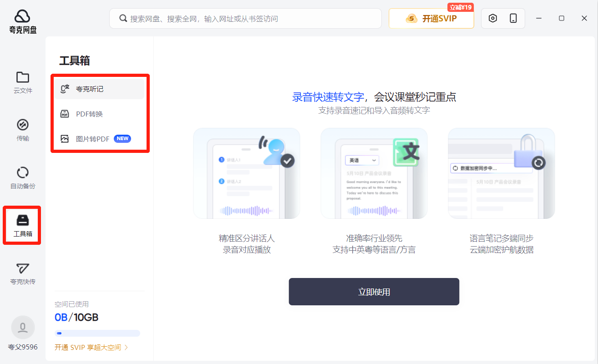Image resolution: width=598 pixels, height=364 pixels.
Task: Open settings via the hexagon icon
Action: point(493,18)
